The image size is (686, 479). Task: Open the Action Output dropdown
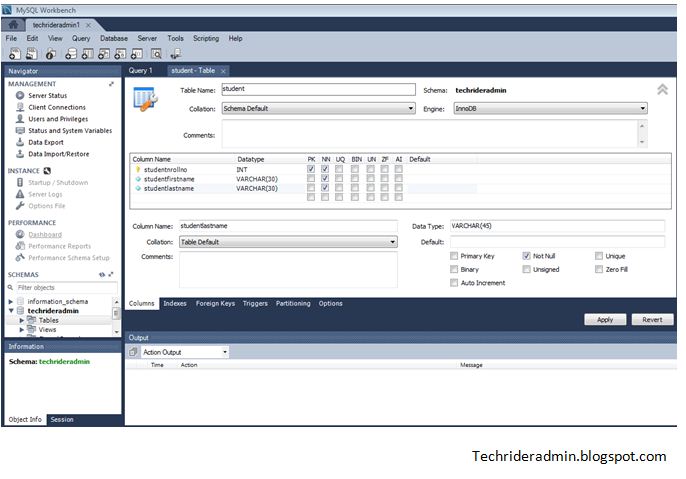(x=185, y=352)
